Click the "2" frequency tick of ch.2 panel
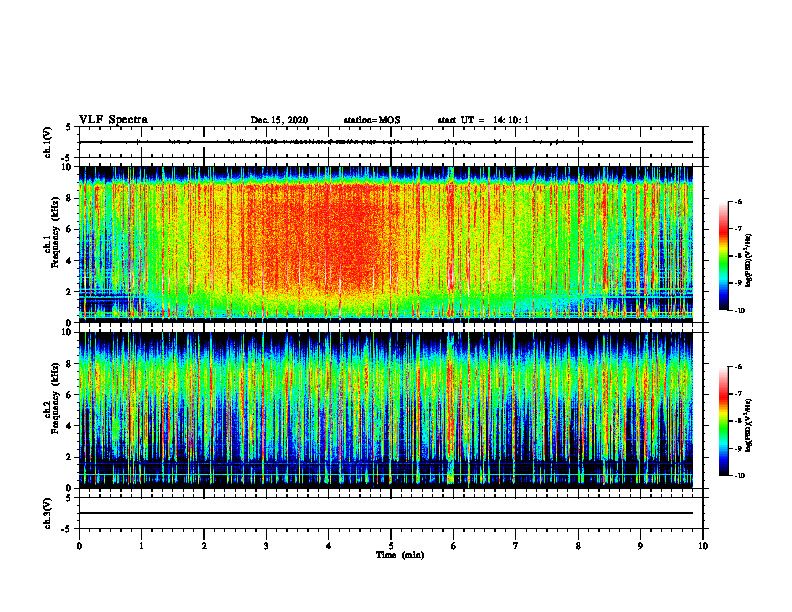This screenshot has height=612, width=792. [x=70, y=457]
